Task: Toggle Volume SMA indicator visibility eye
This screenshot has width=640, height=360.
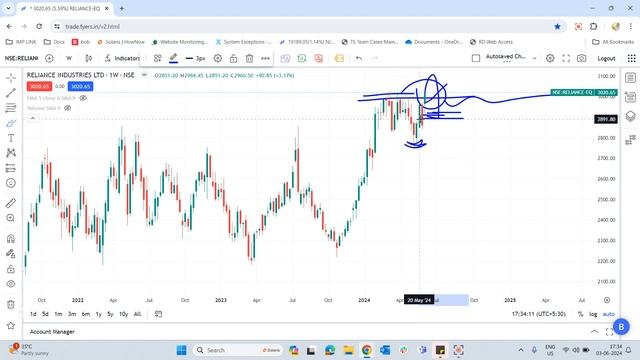Action: tap(68, 108)
